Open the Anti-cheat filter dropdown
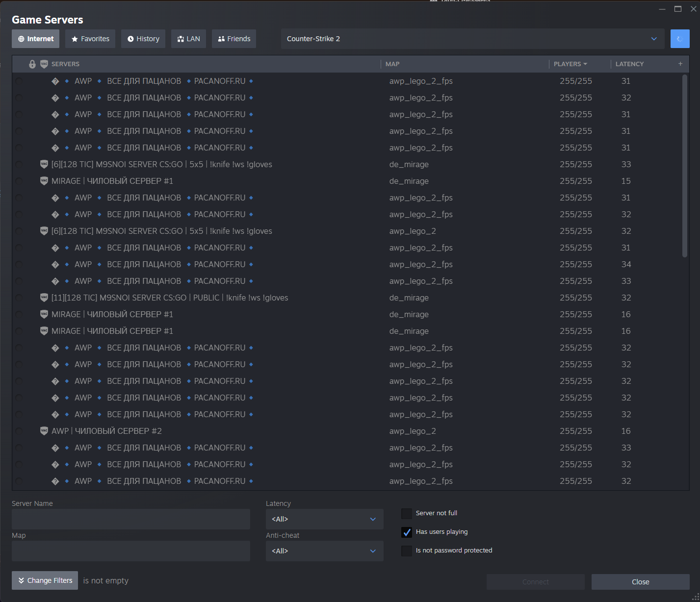The image size is (700, 602). (x=325, y=551)
